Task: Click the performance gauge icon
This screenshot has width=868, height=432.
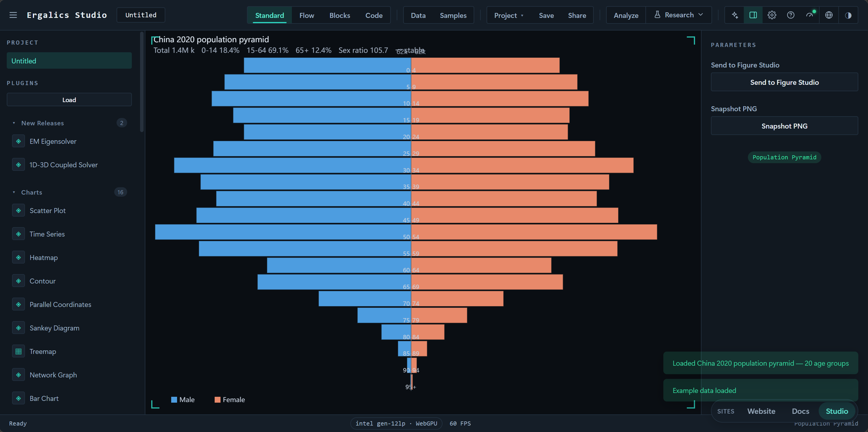Action: tap(810, 15)
